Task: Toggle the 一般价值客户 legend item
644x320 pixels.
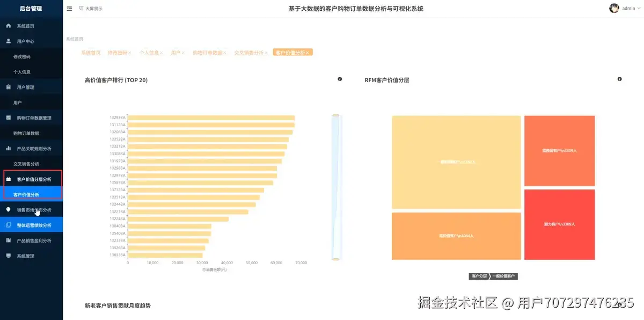Action: coord(503,276)
